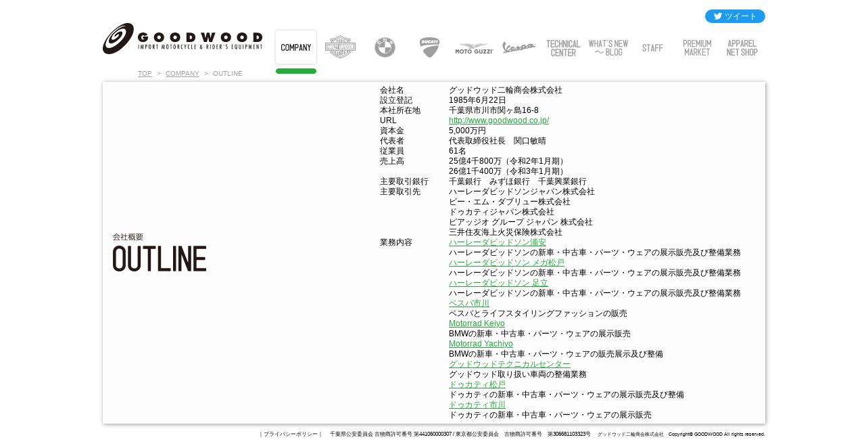This screenshot has height=448, width=868.
Task: Open グッドウッドテクニカルセンター link
Action: coord(510,364)
